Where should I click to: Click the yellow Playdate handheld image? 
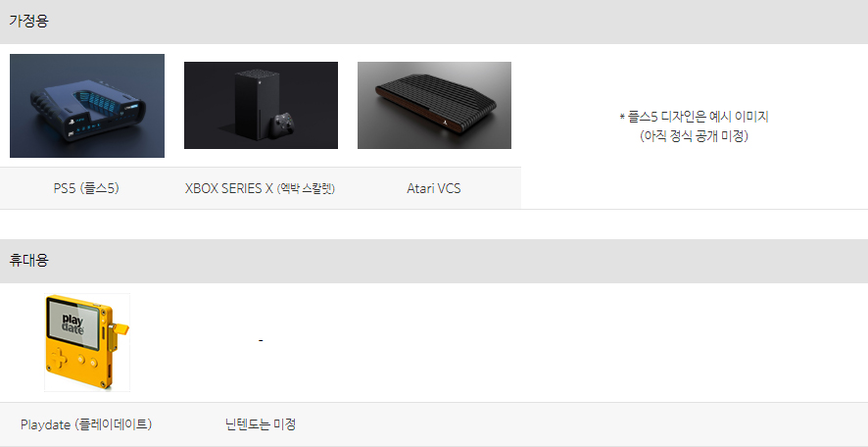(x=87, y=342)
